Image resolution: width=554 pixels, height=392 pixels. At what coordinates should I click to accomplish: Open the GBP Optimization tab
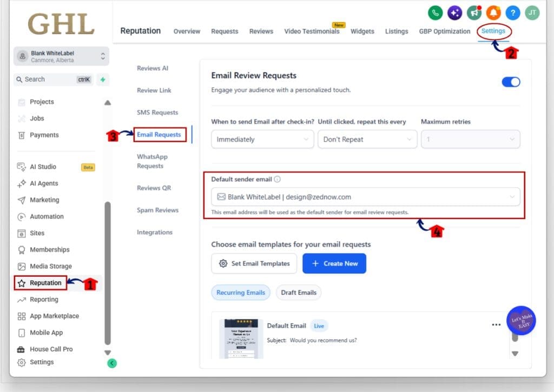pos(445,31)
